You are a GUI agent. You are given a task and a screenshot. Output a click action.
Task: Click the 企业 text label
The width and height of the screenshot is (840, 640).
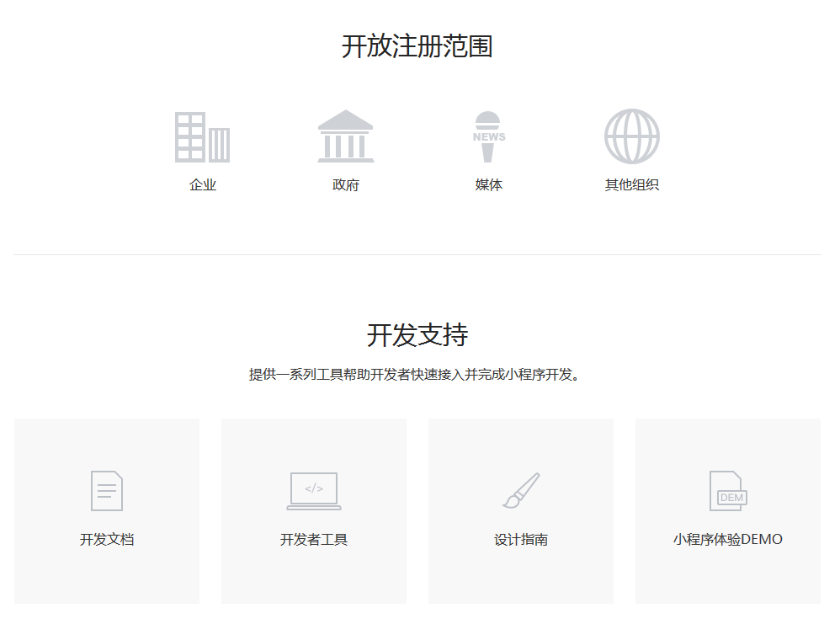203,184
